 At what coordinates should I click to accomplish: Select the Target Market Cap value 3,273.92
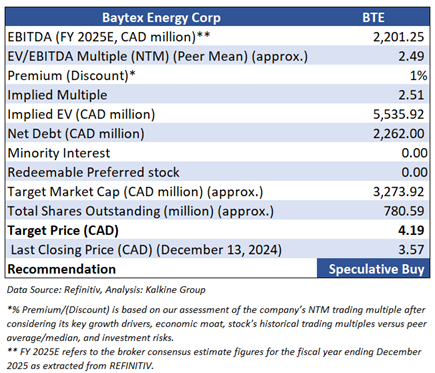(x=398, y=192)
